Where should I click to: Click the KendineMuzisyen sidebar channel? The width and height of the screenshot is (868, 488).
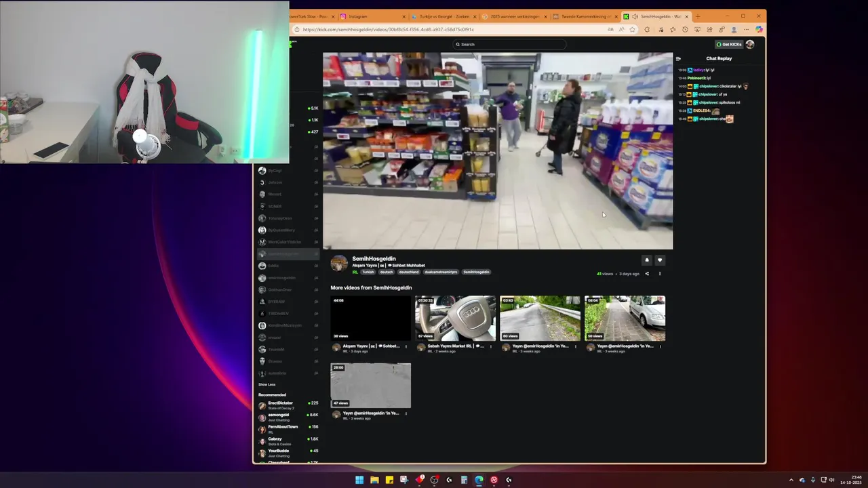tap(288, 325)
